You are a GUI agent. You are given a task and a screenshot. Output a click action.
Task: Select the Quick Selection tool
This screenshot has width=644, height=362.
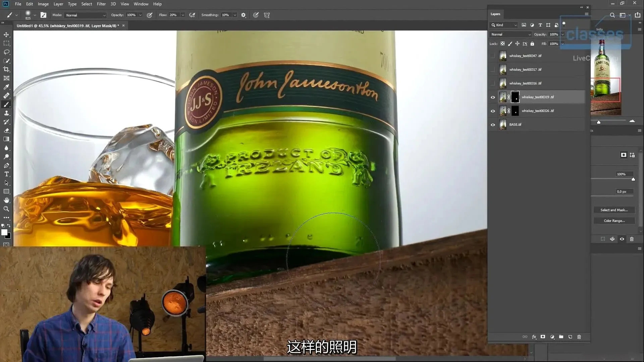coord(6,61)
